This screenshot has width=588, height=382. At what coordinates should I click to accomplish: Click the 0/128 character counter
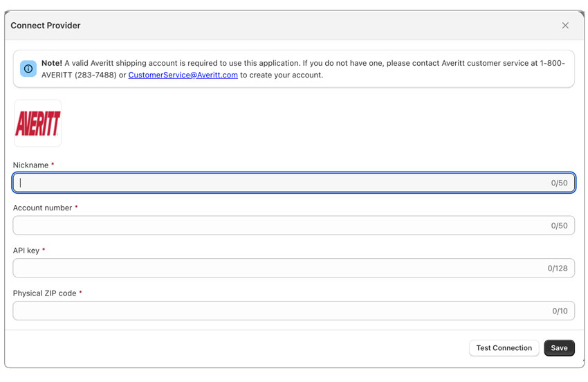point(558,269)
